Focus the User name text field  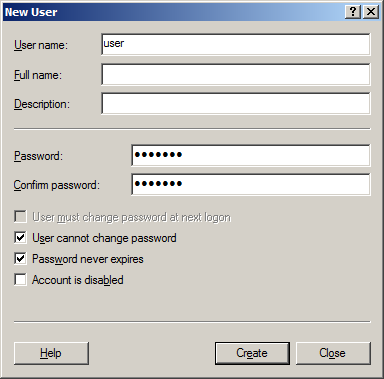point(236,44)
